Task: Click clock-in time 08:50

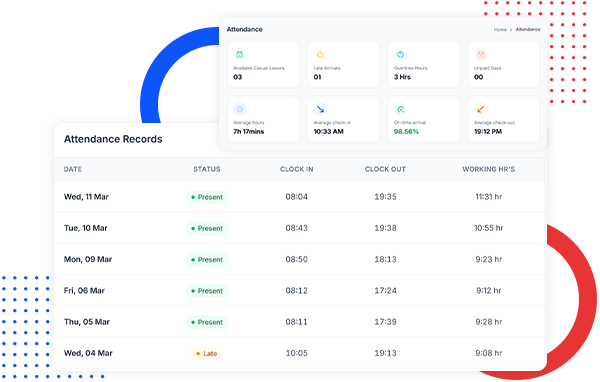Action: [x=297, y=260]
